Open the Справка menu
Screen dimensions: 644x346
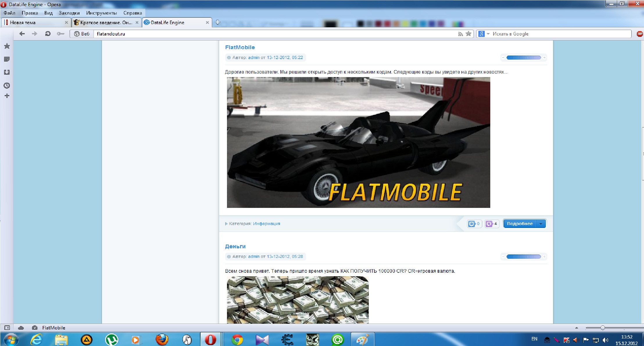point(133,13)
